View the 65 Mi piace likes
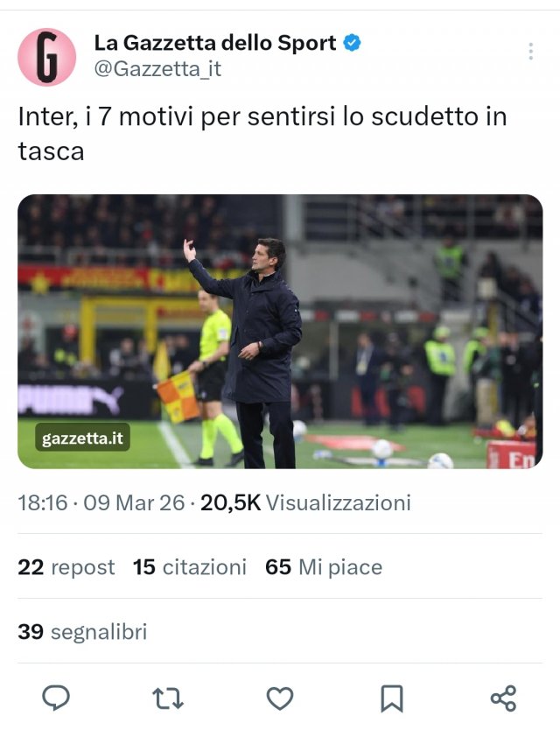This screenshot has height=730, width=560. tap(324, 567)
